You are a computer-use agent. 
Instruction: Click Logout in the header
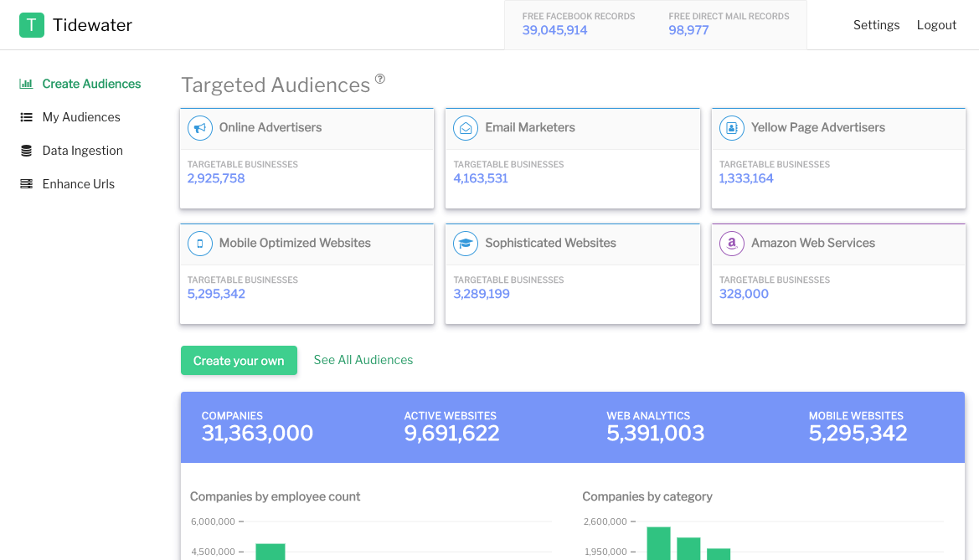pos(936,25)
